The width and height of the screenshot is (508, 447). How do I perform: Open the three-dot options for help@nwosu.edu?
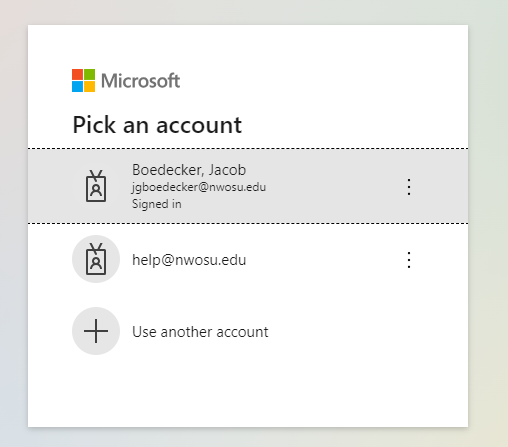point(409,260)
